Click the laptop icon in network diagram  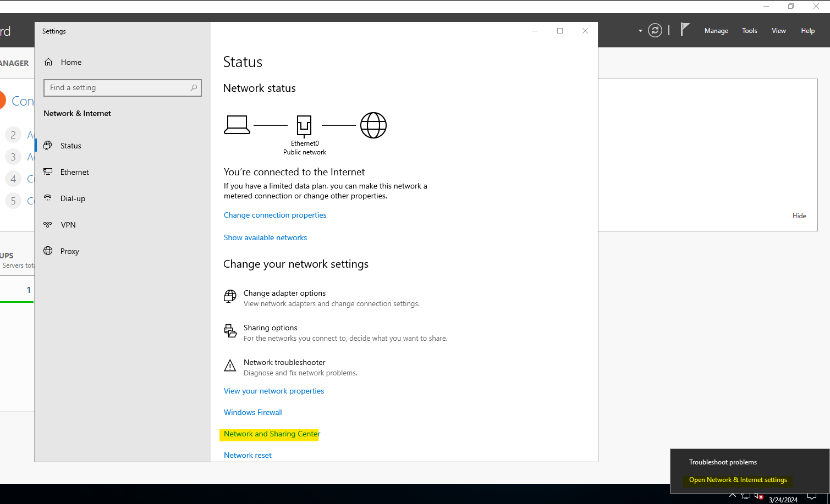tap(237, 125)
